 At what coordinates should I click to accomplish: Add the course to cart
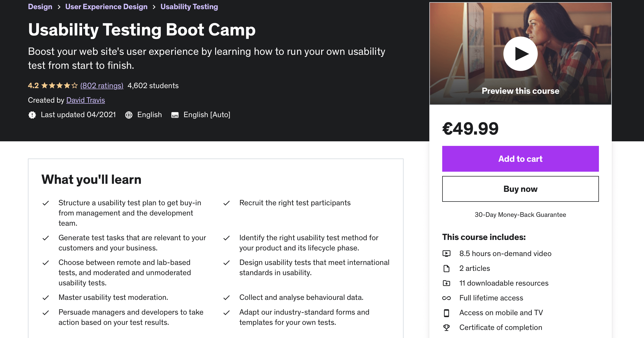tap(520, 159)
